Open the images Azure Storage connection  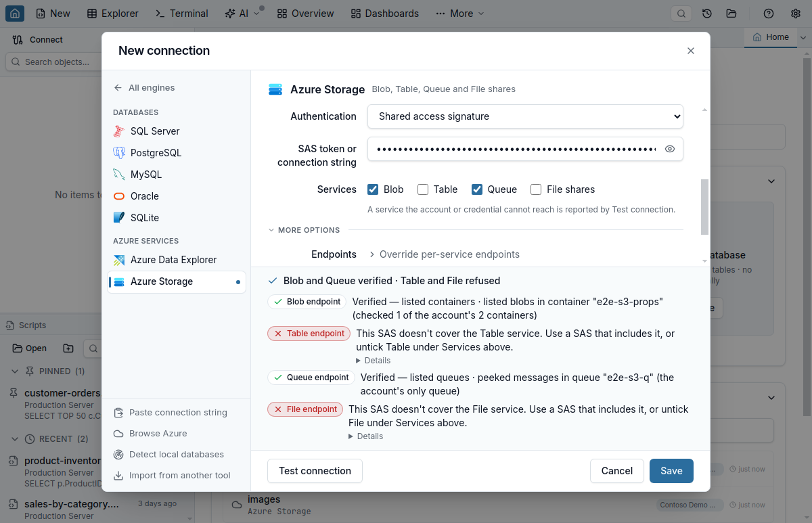[498, 505]
